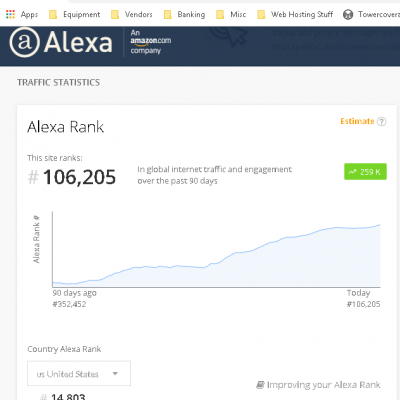Expand the United States country dropdown
The image size is (400, 400).
point(79,374)
